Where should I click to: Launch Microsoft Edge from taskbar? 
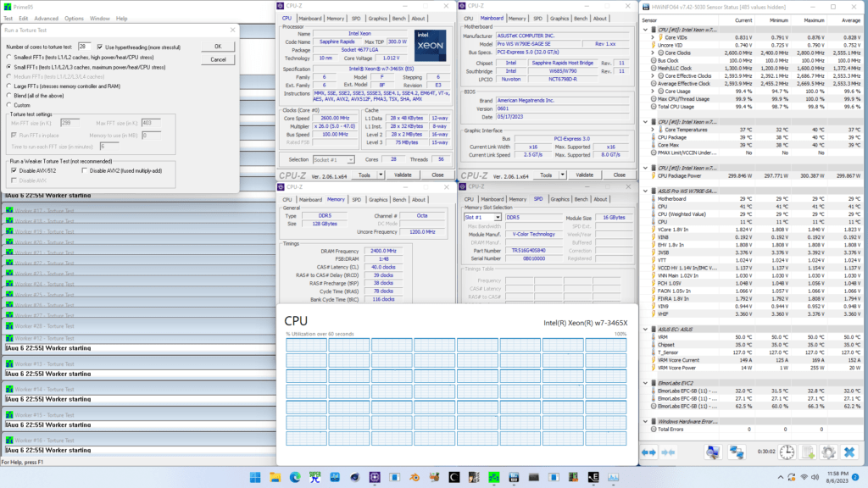(295, 477)
